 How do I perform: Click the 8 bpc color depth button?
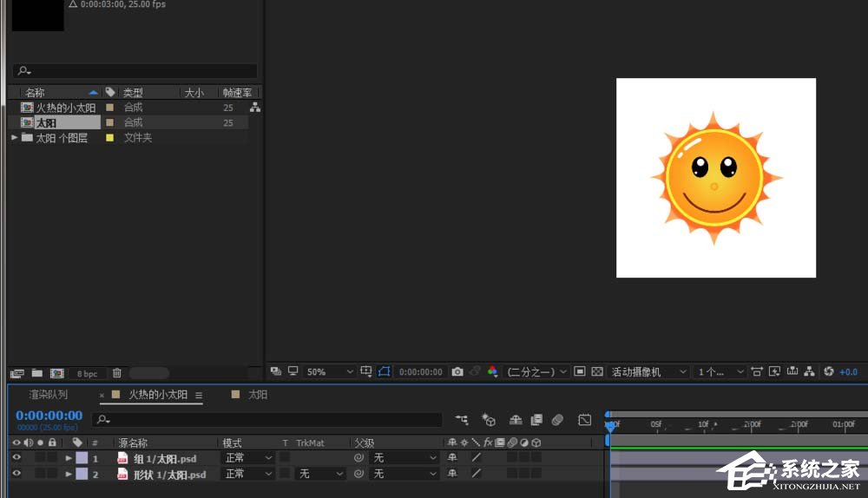[x=88, y=373]
